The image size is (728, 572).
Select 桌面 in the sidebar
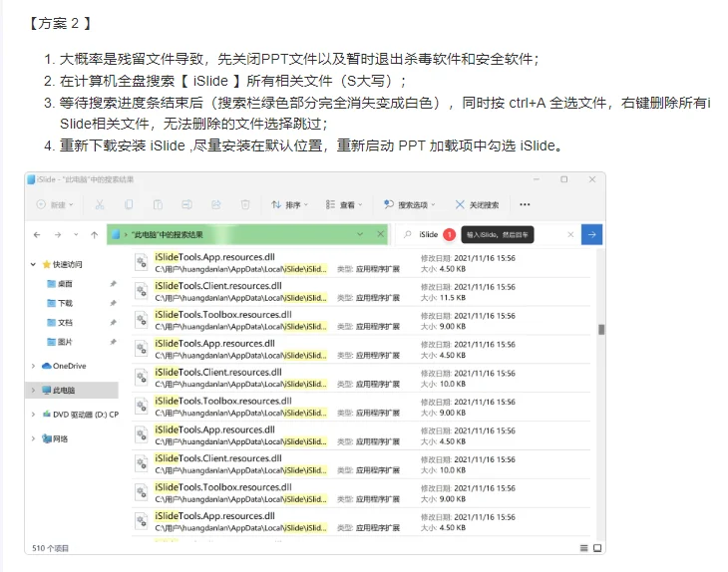click(x=60, y=283)
